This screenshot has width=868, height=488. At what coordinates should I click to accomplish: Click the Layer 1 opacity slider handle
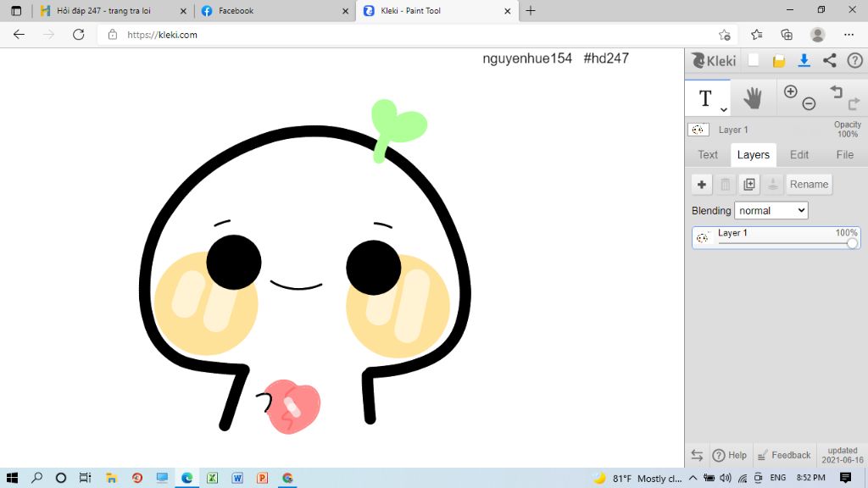click(x=852, y=243)
